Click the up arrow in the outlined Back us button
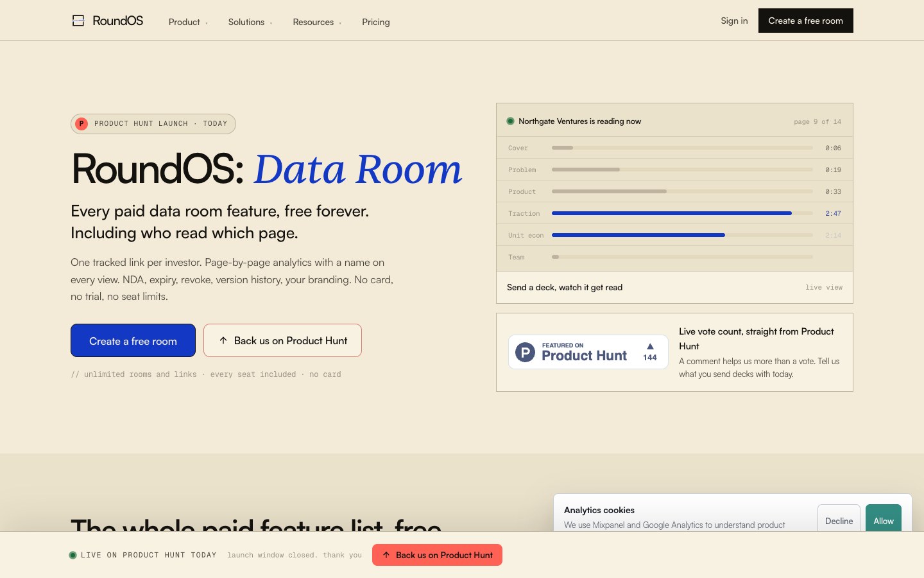The image size is (924, 578). [x=223, y=340]
